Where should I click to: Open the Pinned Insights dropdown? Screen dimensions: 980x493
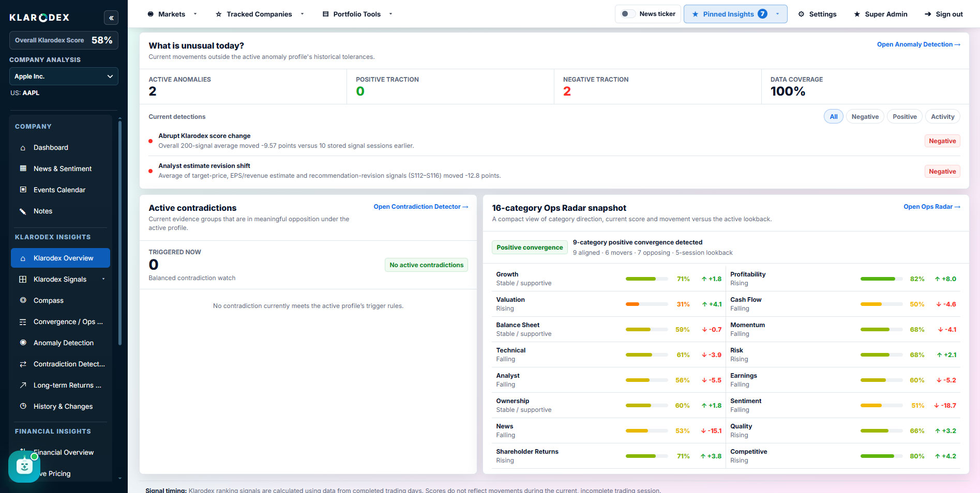click(735, 14)
